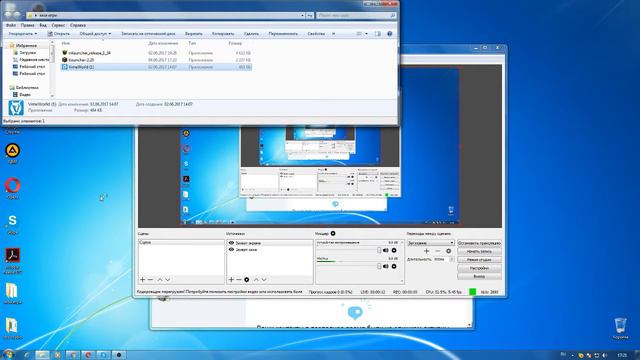The height and width of the screenshot is (360, 640).
Task: Click Удалить in Explorer toolbar
Action: 251,34
